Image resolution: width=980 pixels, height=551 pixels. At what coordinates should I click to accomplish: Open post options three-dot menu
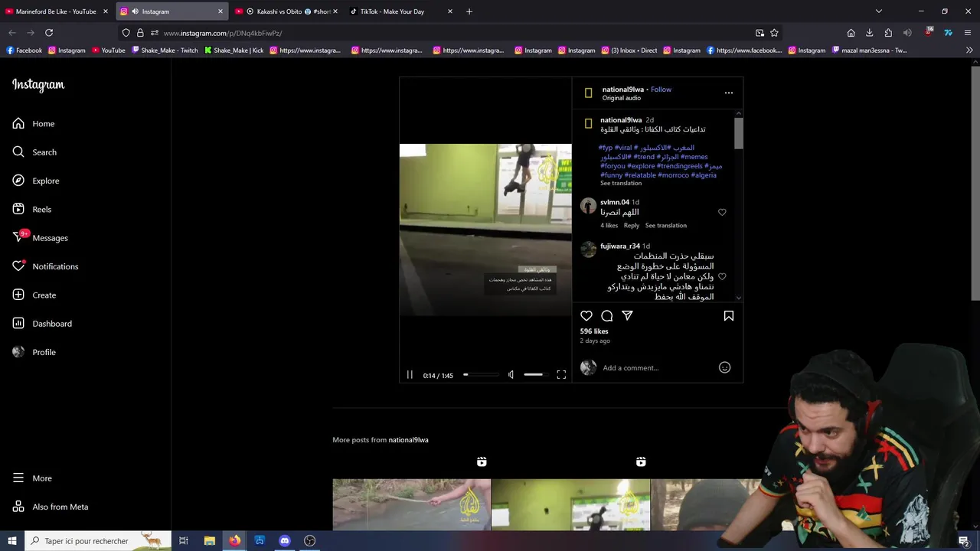[729, 93]
